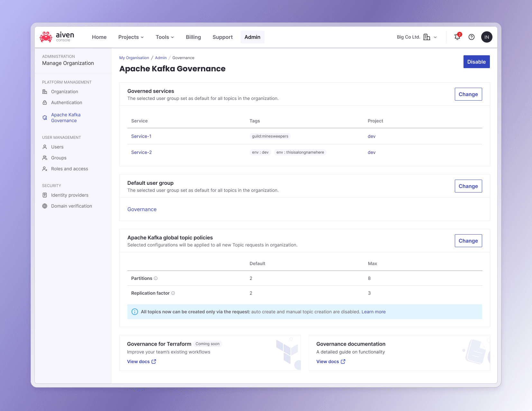Open the Support menu item
The width and height of the screenshot is (532, 411).
tap(223, 37)
